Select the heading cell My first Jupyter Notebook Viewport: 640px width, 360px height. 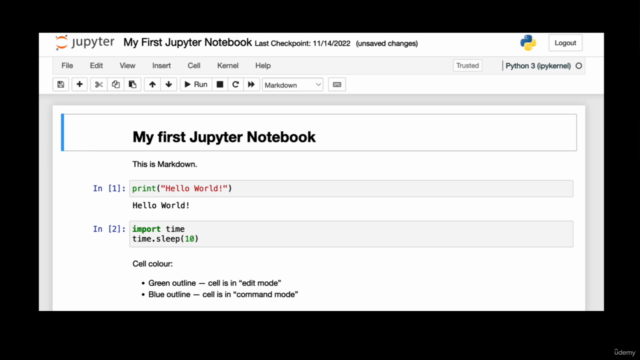coord(319,133)
